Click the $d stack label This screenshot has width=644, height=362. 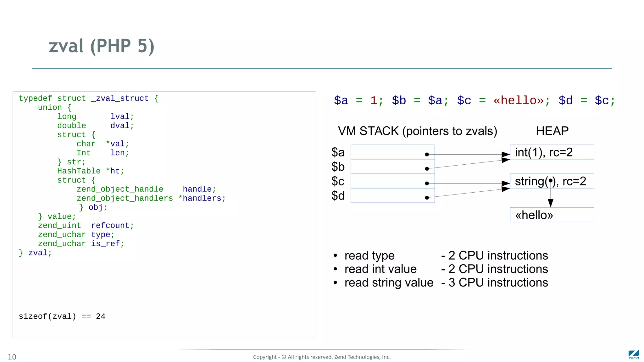click(338, 196)
